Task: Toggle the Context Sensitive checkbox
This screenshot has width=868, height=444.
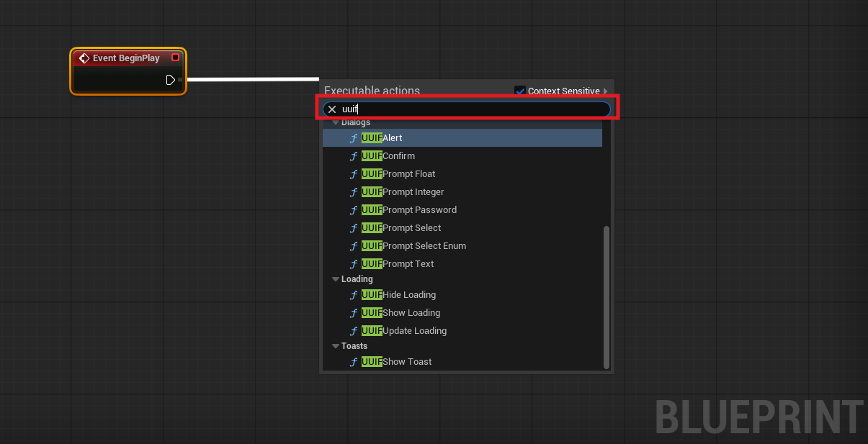Action: (x=520, y=91)
